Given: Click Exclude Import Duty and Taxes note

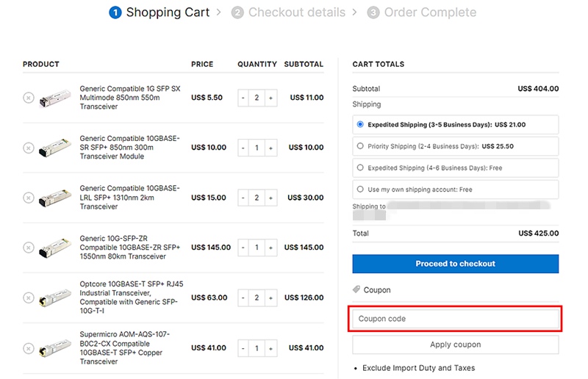Looking at the screenshot, I should pyautogui.click(x=418, y=368).
